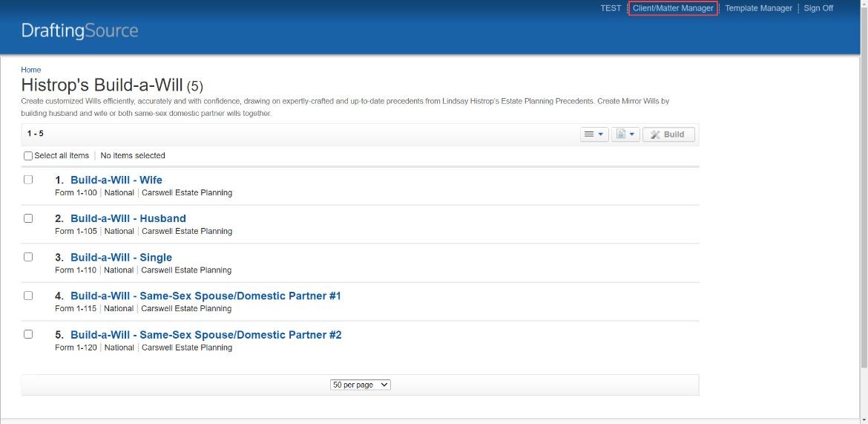Open Build-a-Will - Wife link

point(116,180)
